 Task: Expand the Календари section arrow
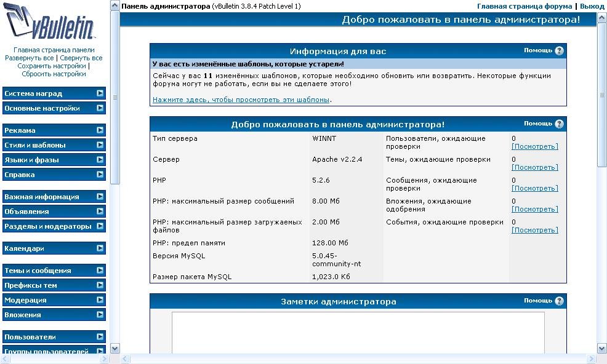pyautogui.click(x=100, y=248)
